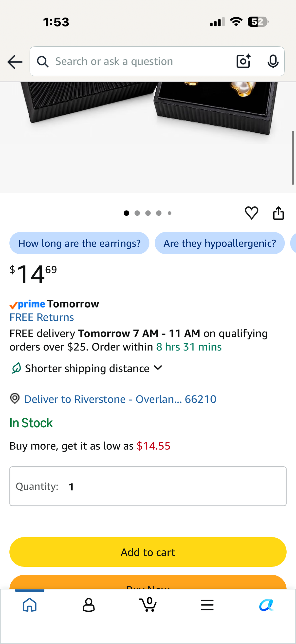Image resolution: width=296 pixels, height=644 pixels.
Task: Share this product listing
Action: [278, 213]
